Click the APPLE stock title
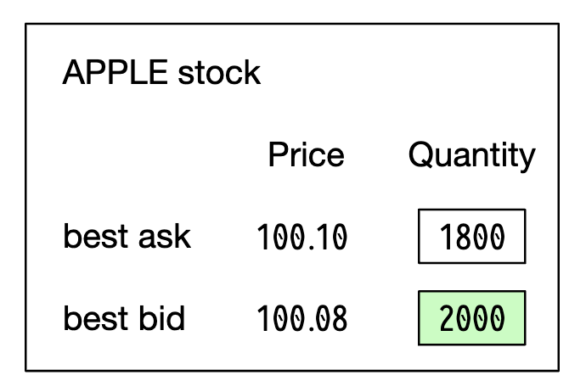The image size is (586, 392). pos(161,74)
